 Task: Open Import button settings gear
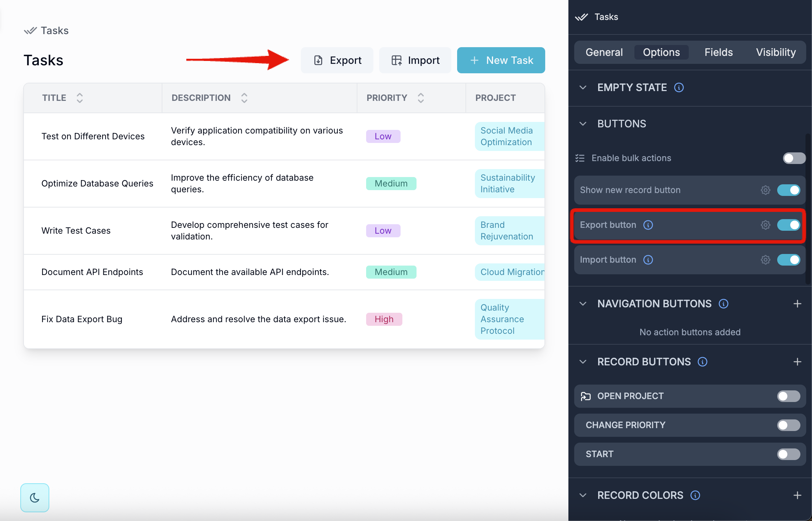point(765,260)
